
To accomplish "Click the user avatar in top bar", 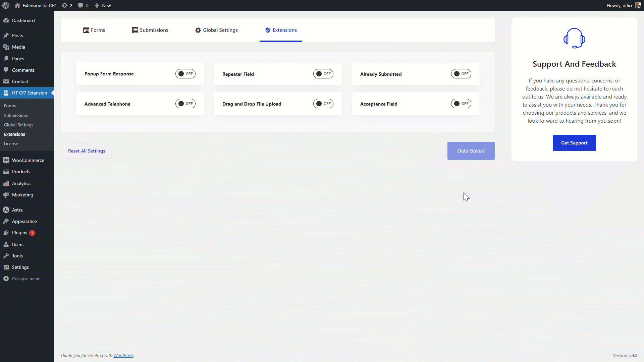I will pyautogui.click(x=638, y=5).
